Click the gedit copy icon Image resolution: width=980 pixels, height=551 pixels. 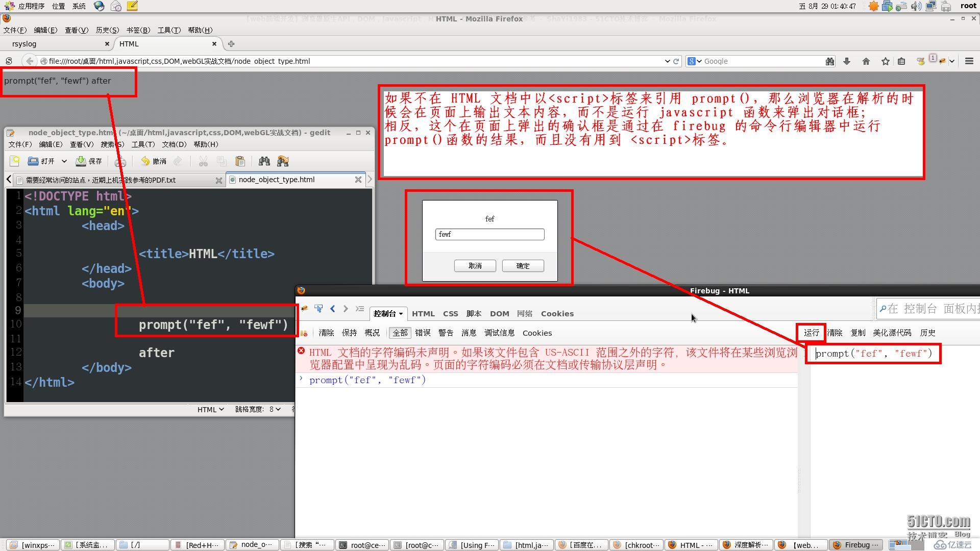pyautogui.click(x=222, y=162)
